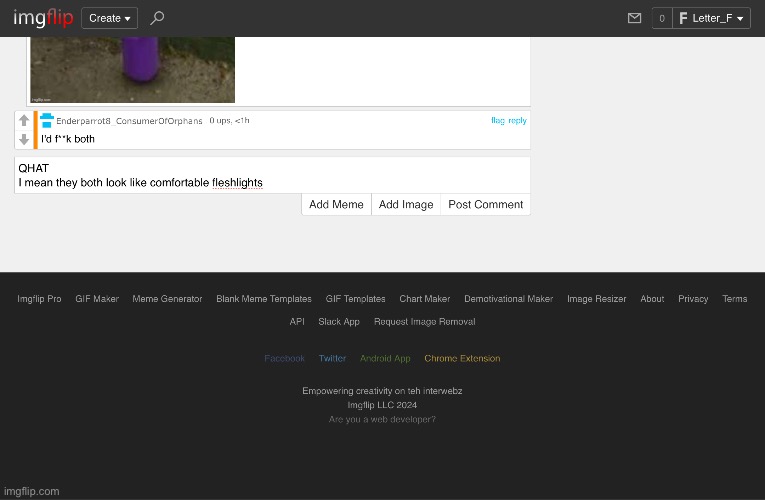The width and height of the screenshot is (765, 500).
Task: Open the imgflip home logo
Action: tap(43, 18)
